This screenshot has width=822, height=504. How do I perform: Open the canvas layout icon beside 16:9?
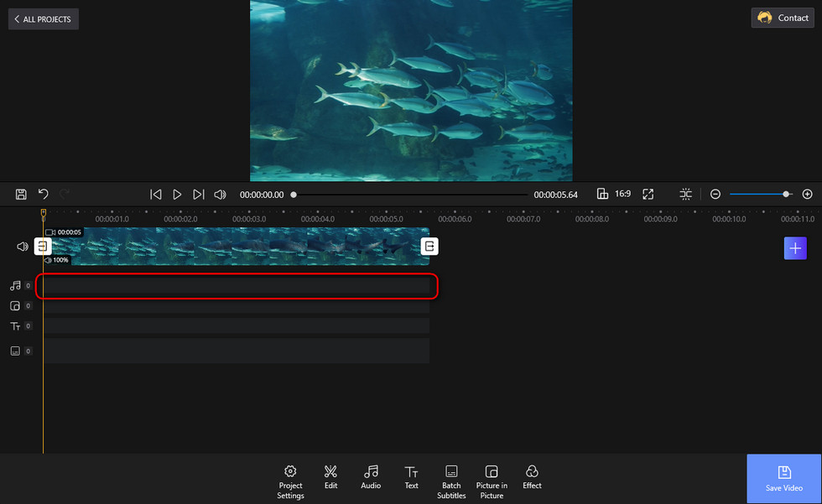[602, 194]
